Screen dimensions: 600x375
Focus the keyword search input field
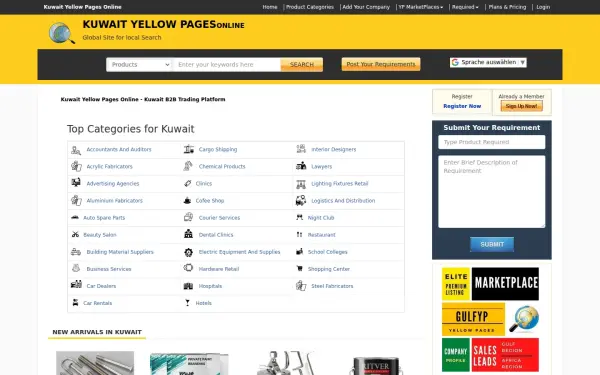pos(227,65)
